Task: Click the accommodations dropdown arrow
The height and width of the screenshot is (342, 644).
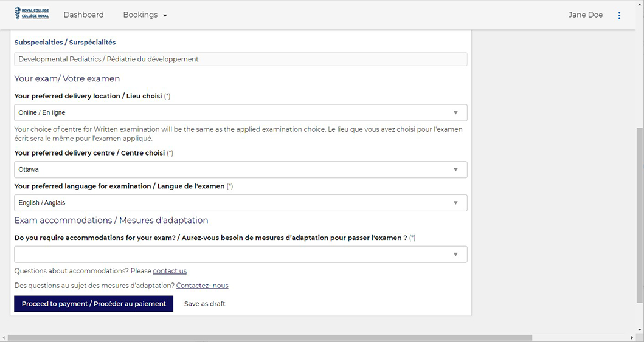Action: [x=455, y=255]
